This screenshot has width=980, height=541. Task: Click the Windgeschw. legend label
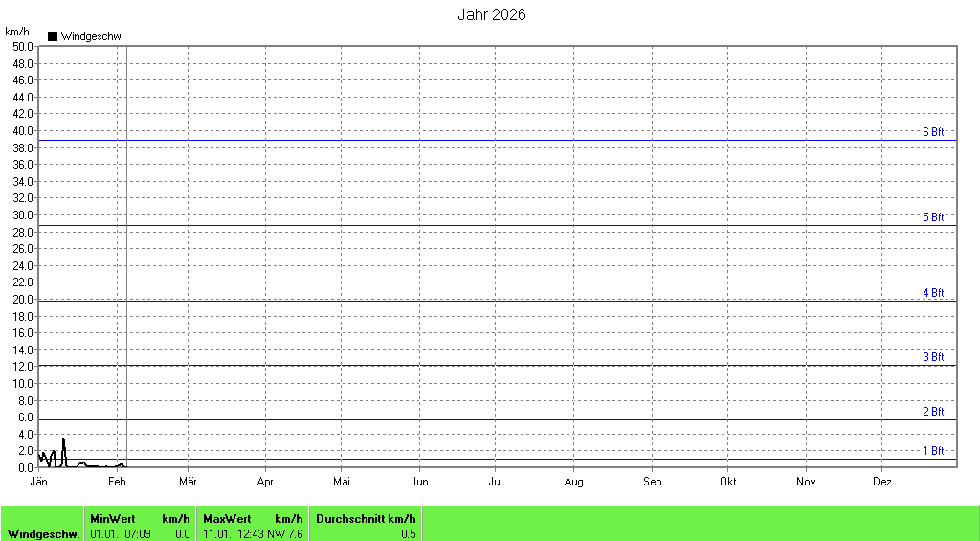pos(92,36)
